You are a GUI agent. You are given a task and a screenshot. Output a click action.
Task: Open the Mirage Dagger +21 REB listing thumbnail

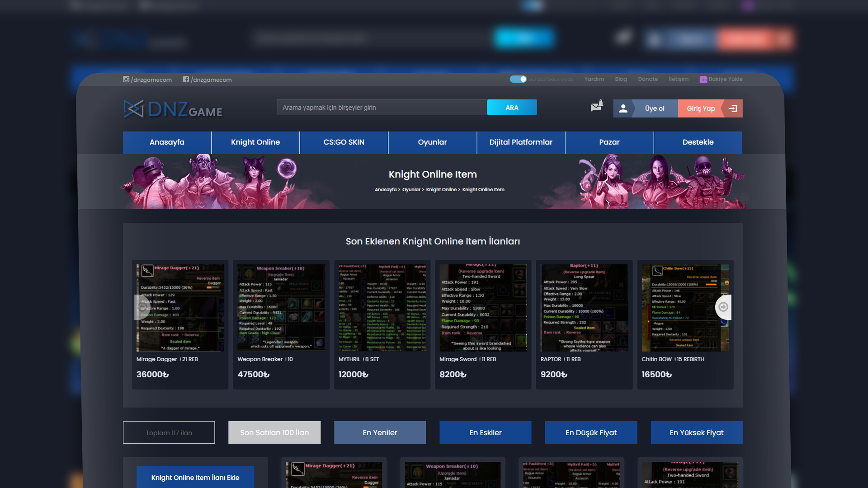coord(179,308)
